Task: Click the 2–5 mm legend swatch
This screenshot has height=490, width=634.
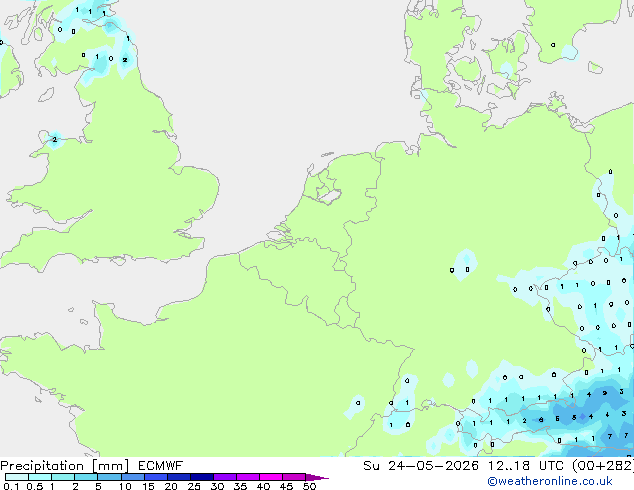Action: point(86,477)
